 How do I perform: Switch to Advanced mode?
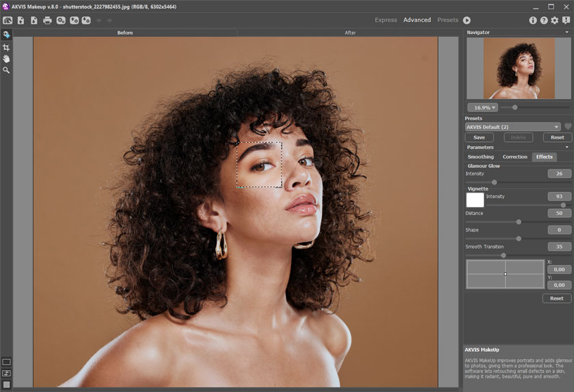click(x=417, y=20)
